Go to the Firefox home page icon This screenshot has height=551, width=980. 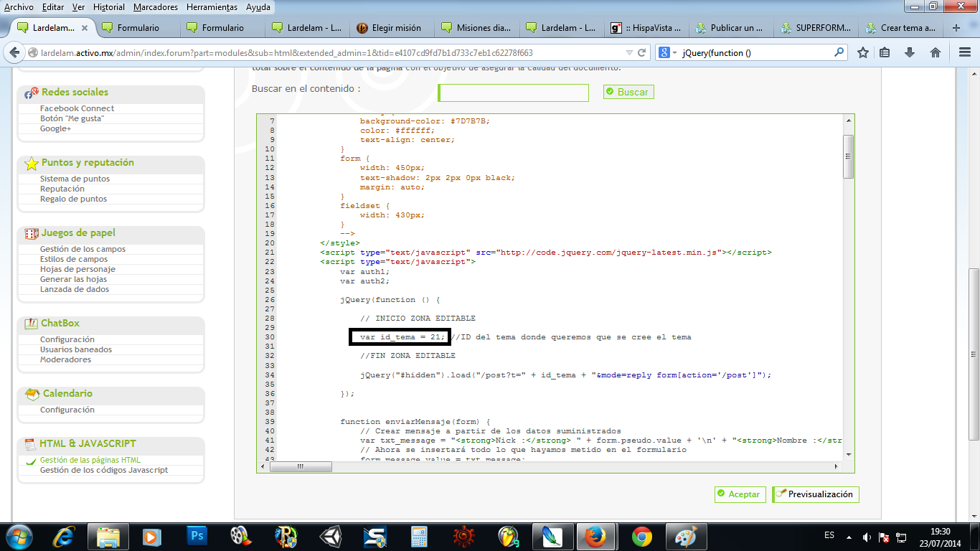point(936,52)
